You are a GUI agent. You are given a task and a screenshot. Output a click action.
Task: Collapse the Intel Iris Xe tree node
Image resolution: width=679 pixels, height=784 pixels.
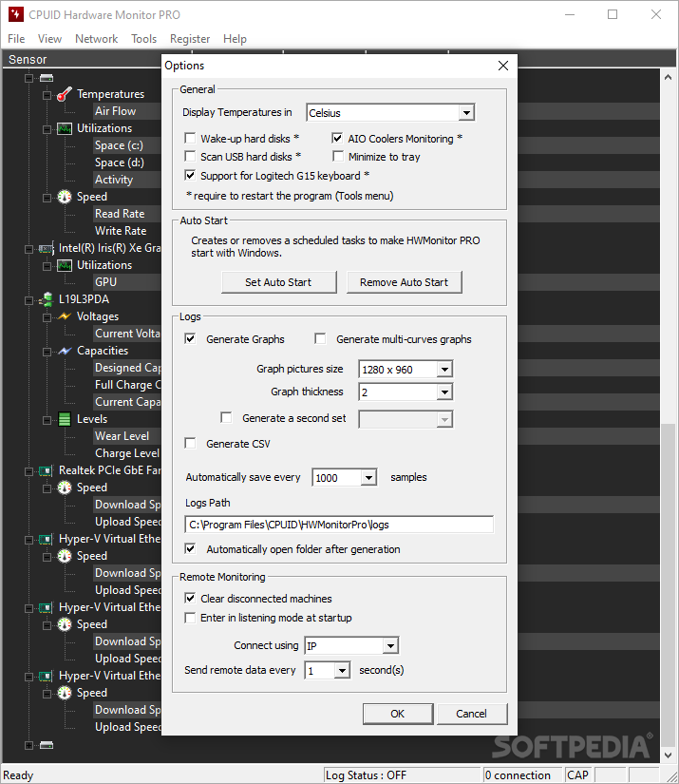point(29,249)
